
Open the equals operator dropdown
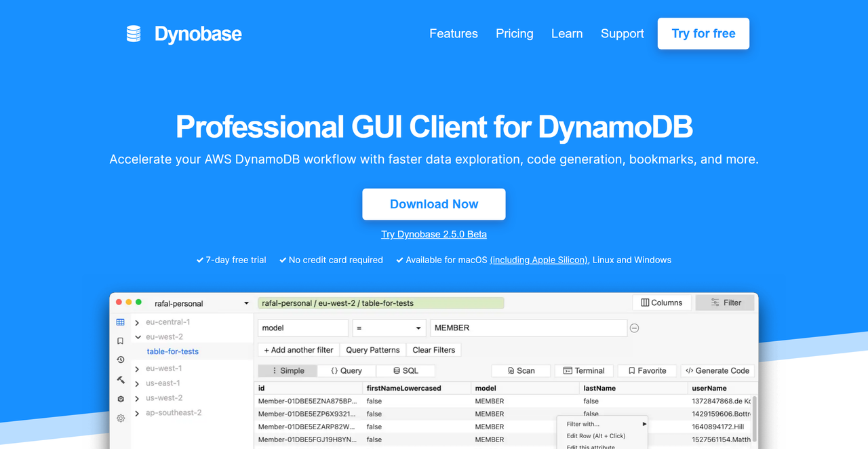pos(389,328)
